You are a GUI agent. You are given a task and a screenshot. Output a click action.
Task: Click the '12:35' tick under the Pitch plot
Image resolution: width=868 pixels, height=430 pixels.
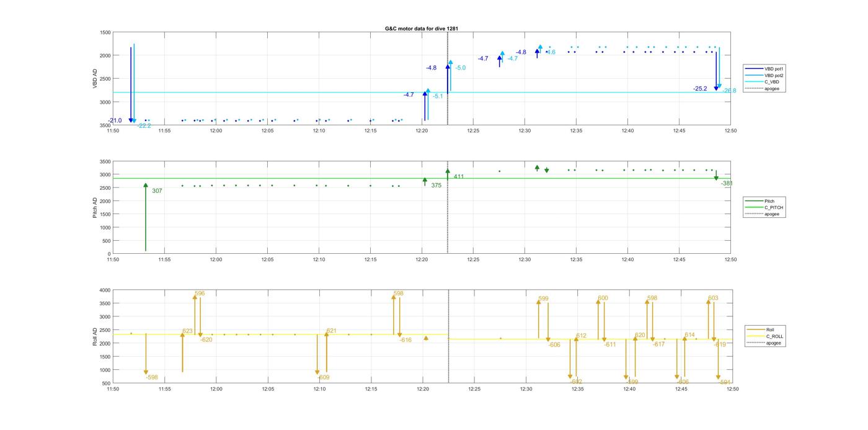(576, 259)
